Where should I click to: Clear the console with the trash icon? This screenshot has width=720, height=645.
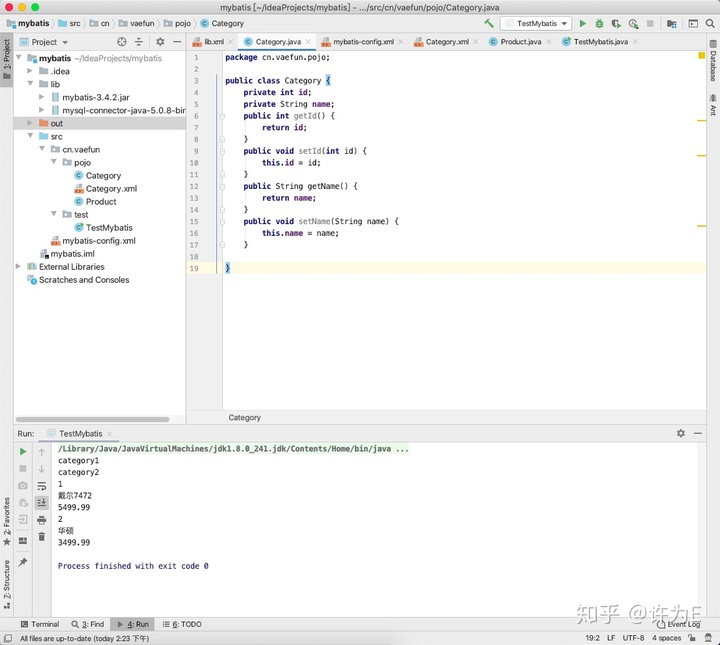point(41,536)
